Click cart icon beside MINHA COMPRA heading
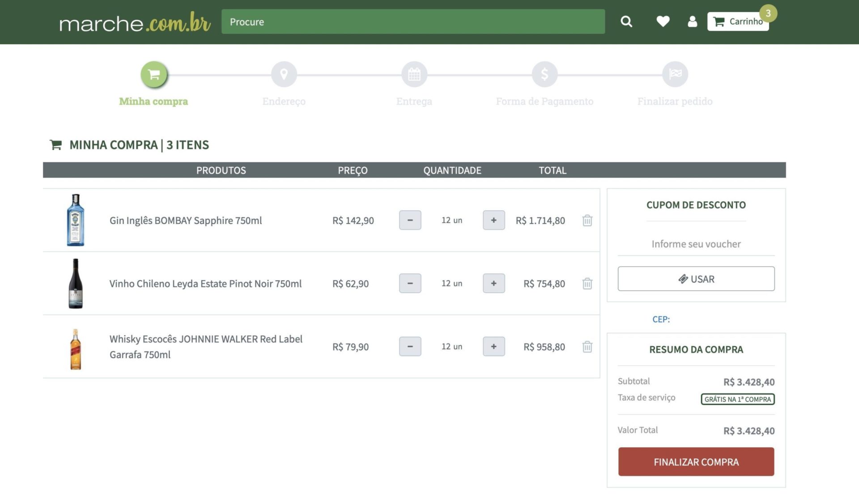 [55, 145]
